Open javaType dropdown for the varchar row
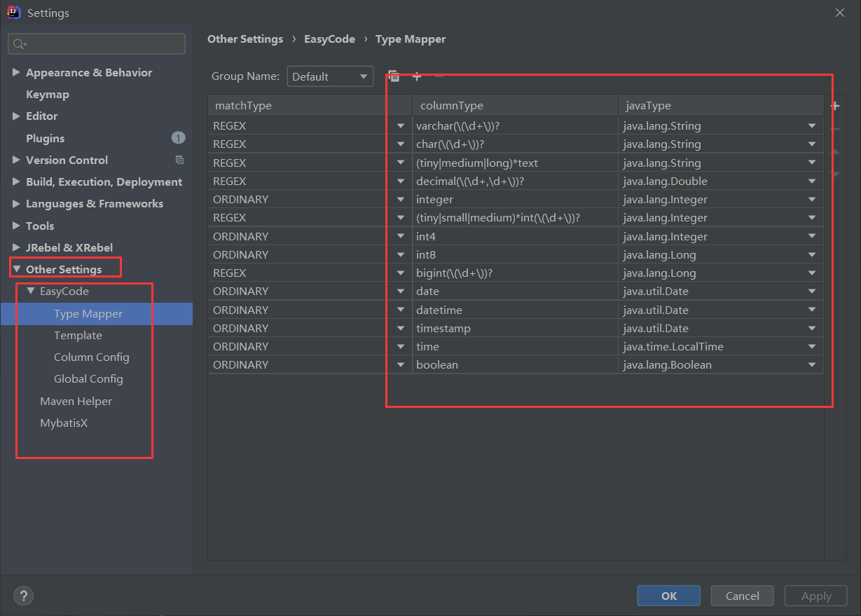Viewport: 861px width, 616px height. pyautogui.click(x=812, y=126)
